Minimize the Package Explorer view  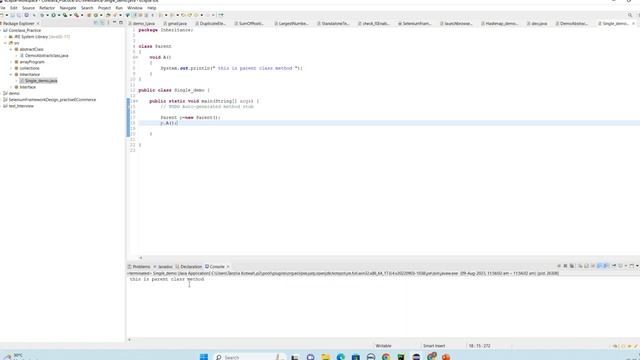[114, 23]
